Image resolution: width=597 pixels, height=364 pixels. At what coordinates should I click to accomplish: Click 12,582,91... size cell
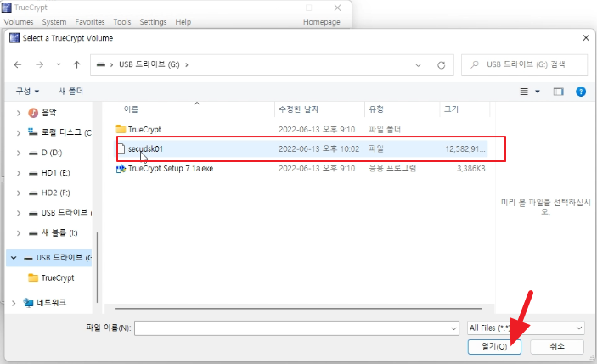point(465,149)
